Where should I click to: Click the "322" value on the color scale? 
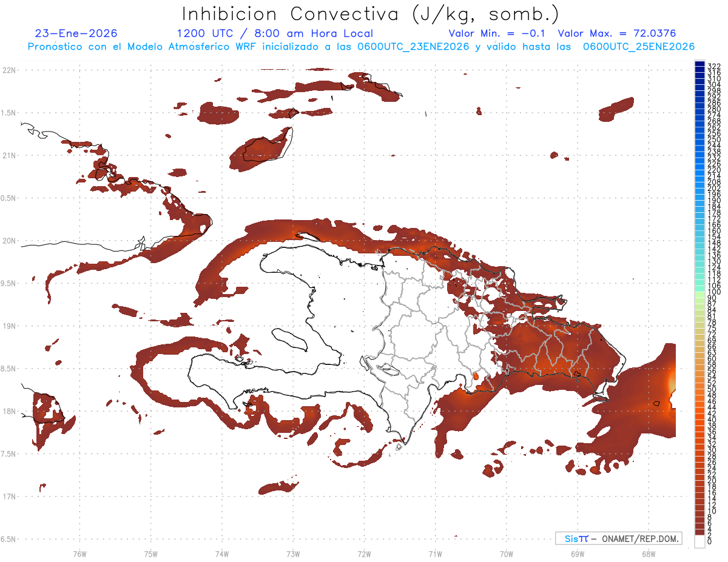714,65
